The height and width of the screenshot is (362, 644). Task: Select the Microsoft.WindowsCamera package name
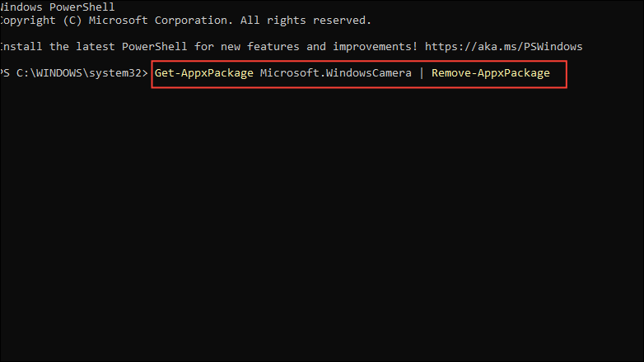[x=335, y=73]
